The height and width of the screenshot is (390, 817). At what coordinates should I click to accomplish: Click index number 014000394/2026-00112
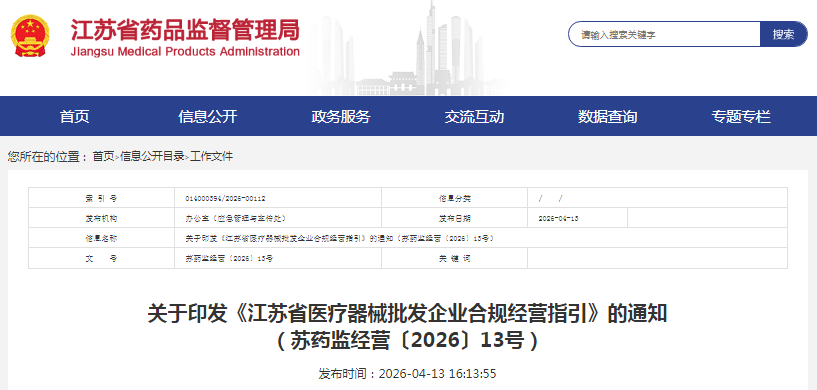(226, 199)
